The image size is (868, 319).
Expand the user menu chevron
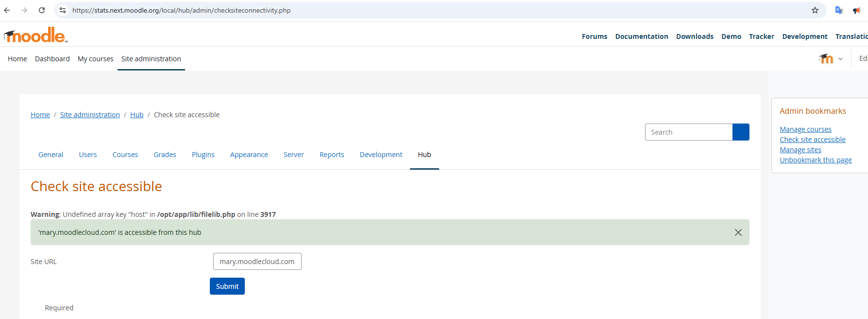pos(840,59)
